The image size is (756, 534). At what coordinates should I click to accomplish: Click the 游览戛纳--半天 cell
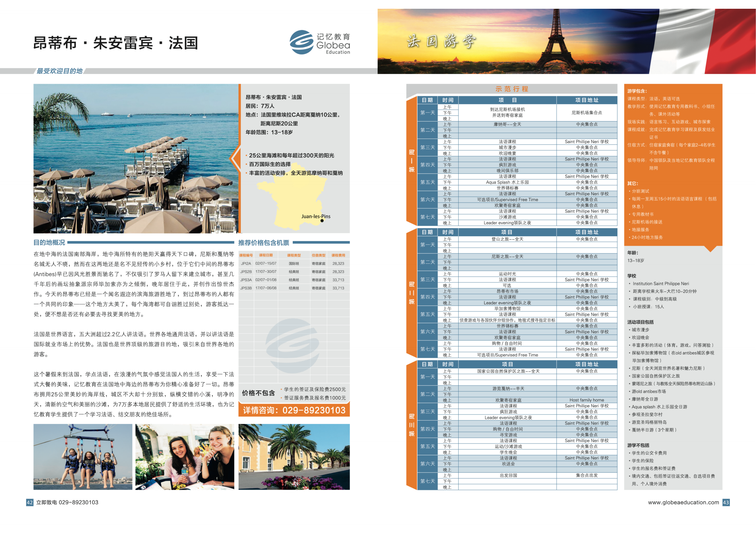[508, 389]
